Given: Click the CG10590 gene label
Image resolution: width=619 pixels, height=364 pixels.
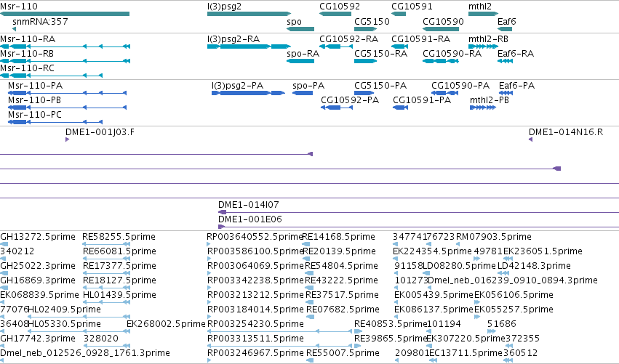Looking at the screenshot, I should [443, 21].
